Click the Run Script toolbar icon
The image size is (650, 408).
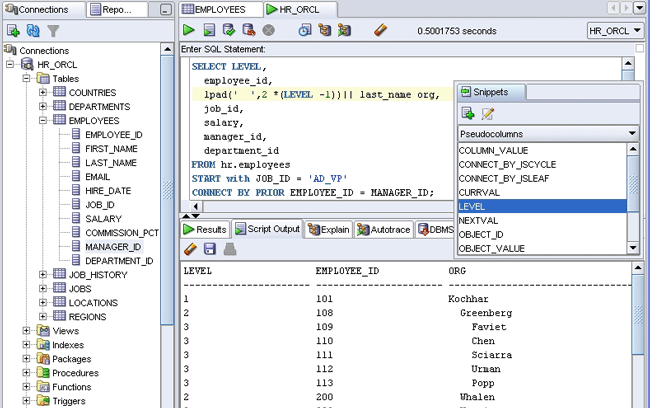click(209, 31)
